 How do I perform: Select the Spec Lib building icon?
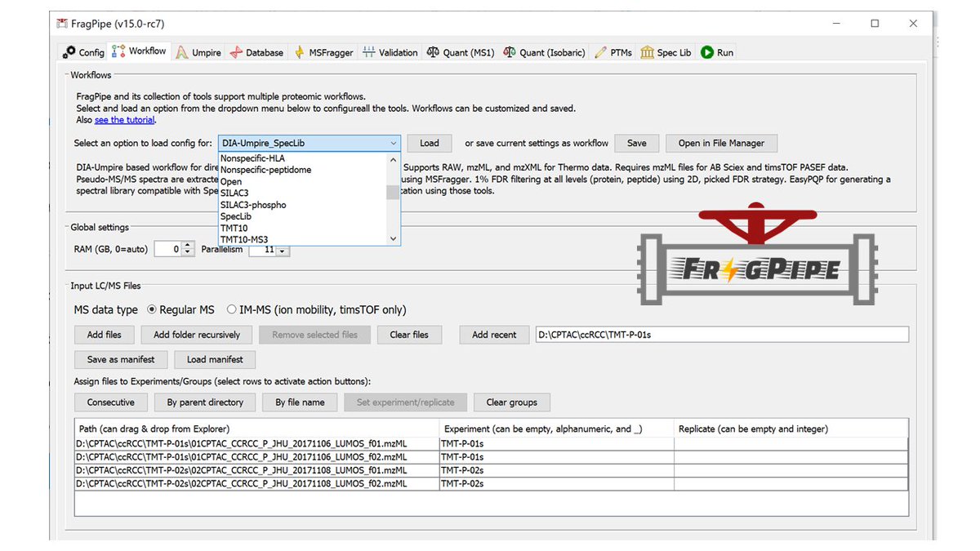646,51
